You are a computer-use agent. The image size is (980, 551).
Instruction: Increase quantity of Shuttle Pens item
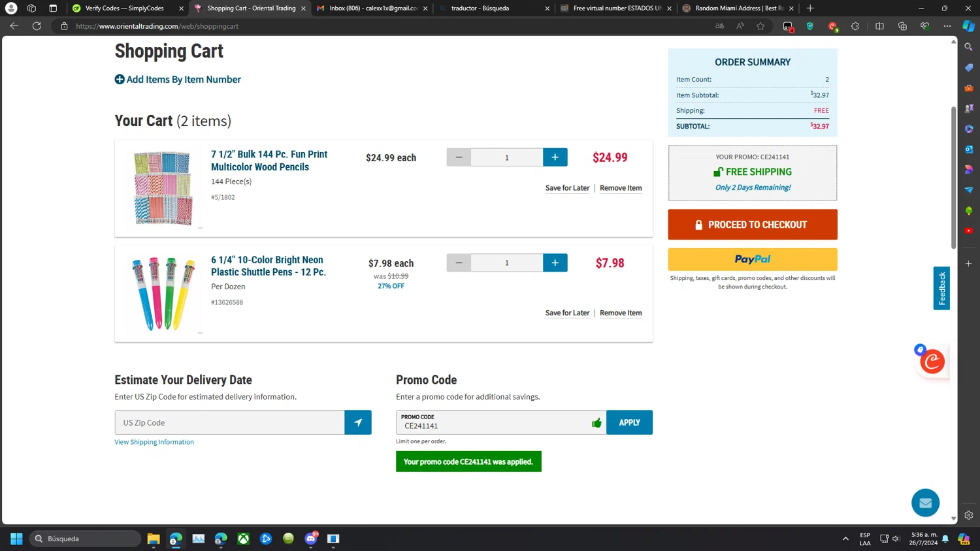pos(555,262)
